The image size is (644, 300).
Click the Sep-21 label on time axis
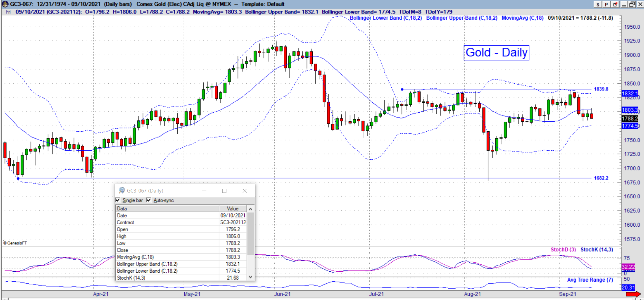[x=568, y=294]
